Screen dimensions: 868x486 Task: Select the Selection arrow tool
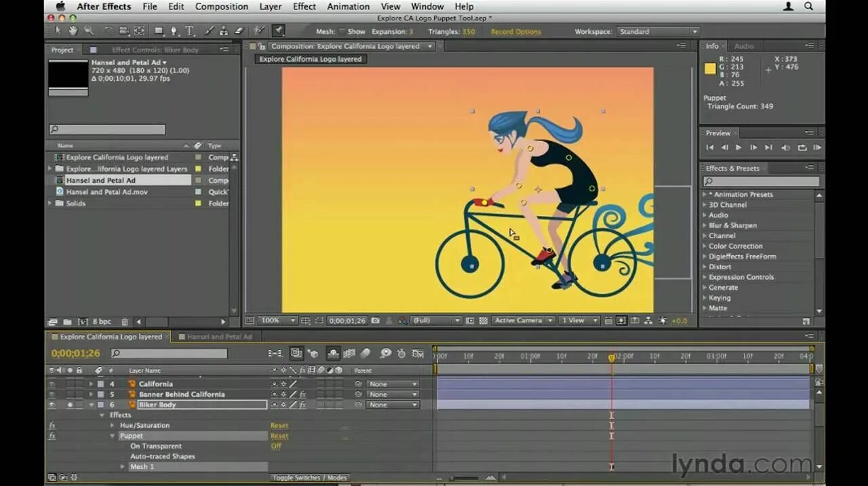pos(58,31)
